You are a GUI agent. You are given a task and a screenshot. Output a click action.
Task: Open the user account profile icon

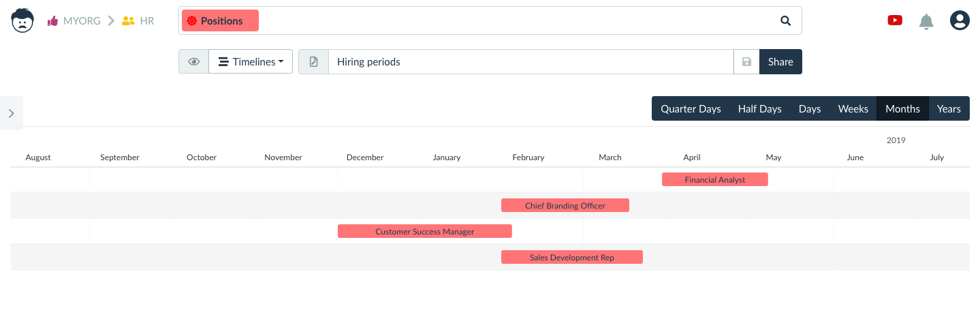(x=960, y=20)
